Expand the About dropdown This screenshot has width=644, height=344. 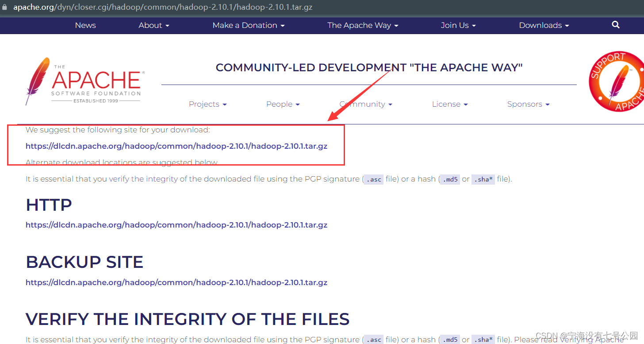(154, 25)
